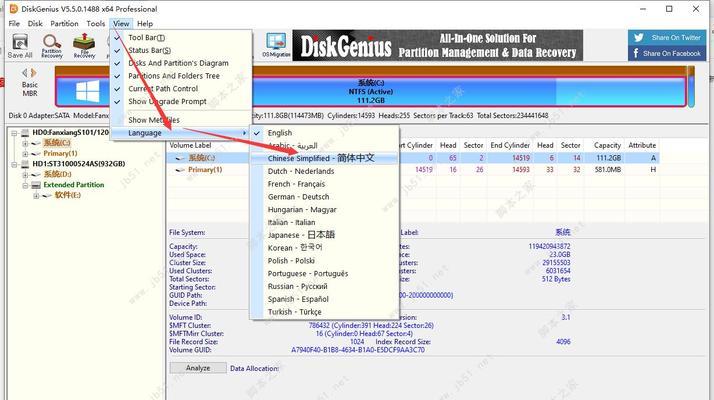Go to previous disk with left arrow

click(x=25, y=72)
